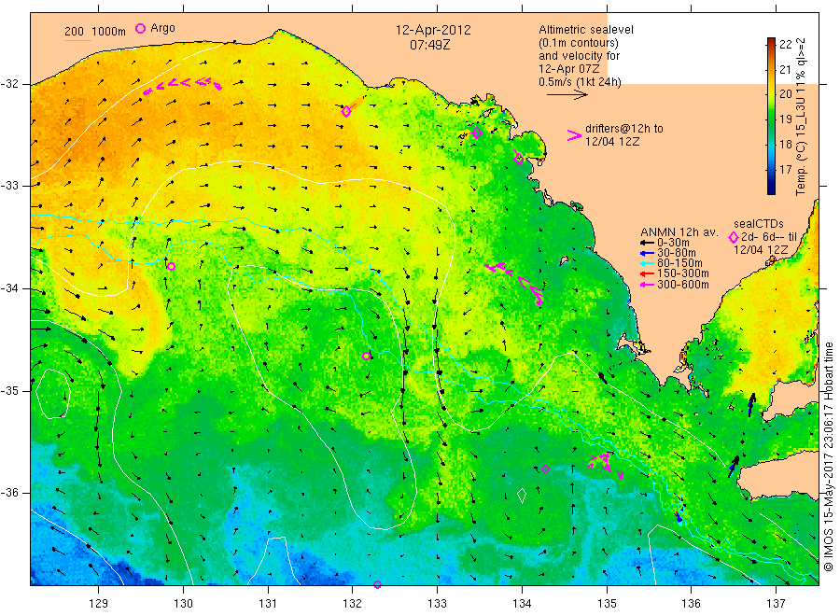Click the drifter track near 135E 35.7S
Viewport: 840px width, 616px height.
606,465
